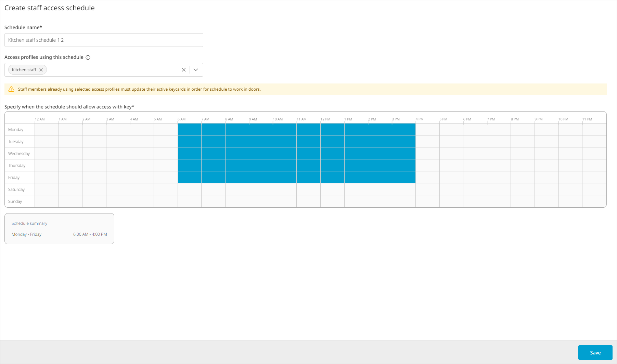
Task: Select the Thursday row label
Action: tap(17, 166)
